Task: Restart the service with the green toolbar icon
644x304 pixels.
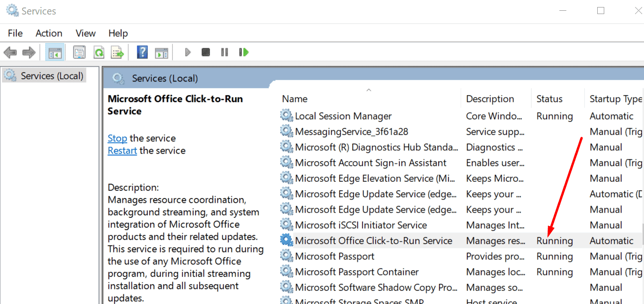Action: coord(244,52)
